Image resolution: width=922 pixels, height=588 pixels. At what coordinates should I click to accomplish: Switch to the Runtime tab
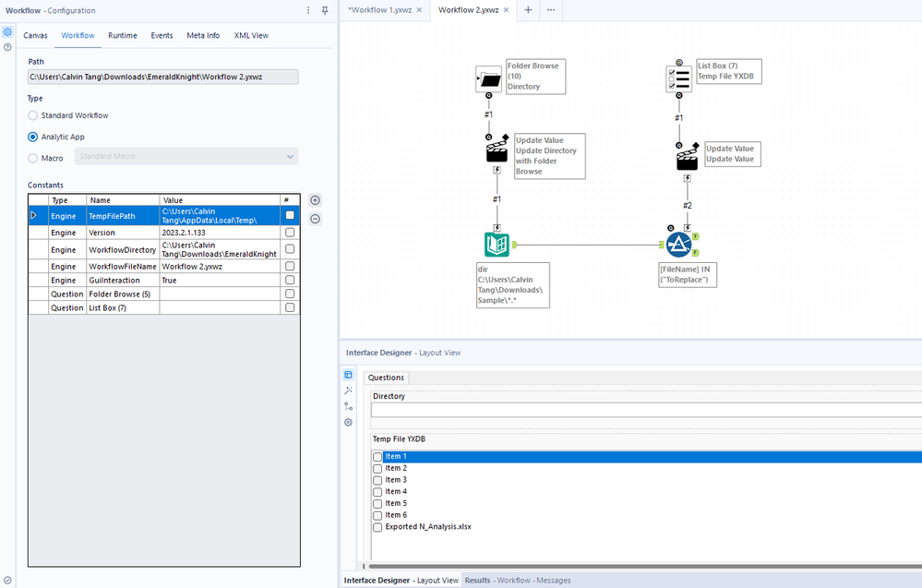[122, 35]
